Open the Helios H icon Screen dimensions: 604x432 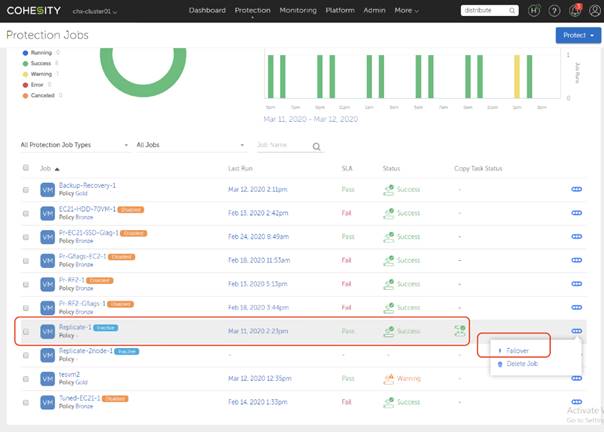point(534,11)
